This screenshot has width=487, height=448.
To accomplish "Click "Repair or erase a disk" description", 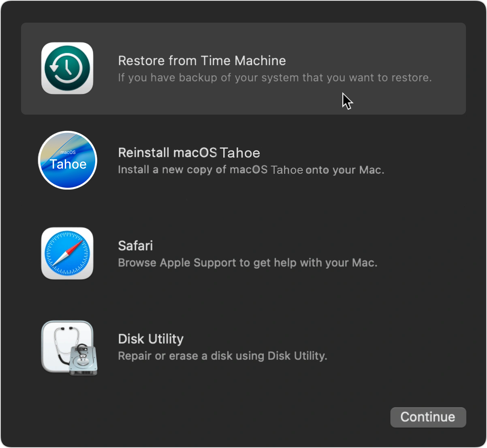I will [222, 356].
